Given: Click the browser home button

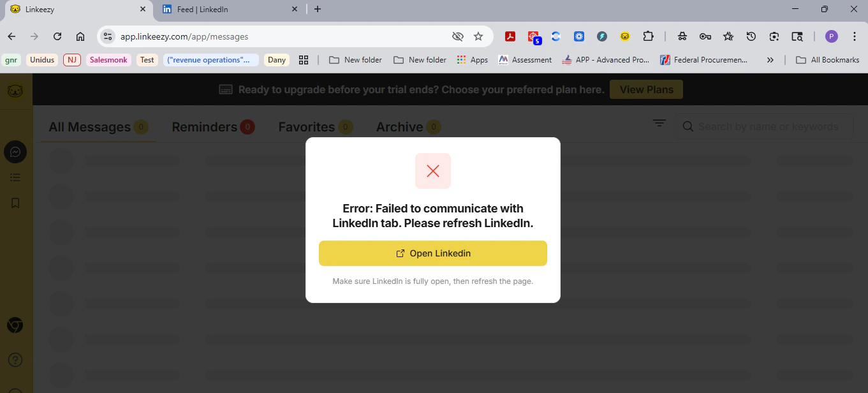Looking at the screenshot, I should pos(80,36).
